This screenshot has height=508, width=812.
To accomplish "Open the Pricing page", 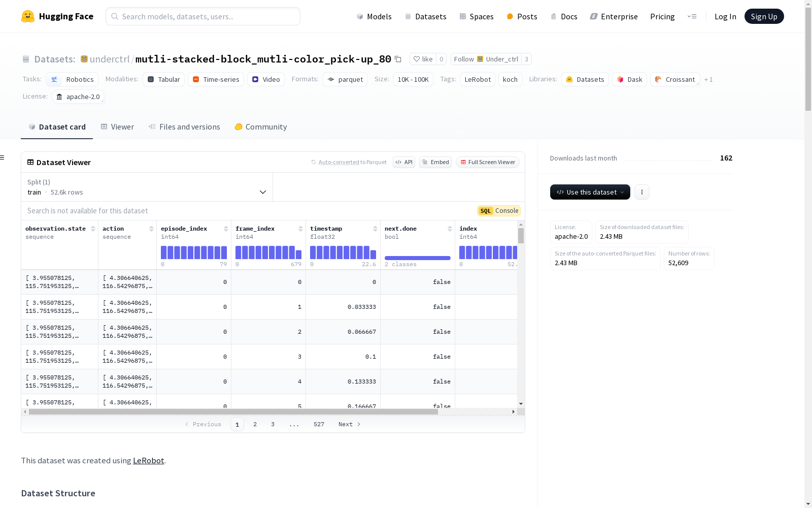I will click(x=662, y=16).
